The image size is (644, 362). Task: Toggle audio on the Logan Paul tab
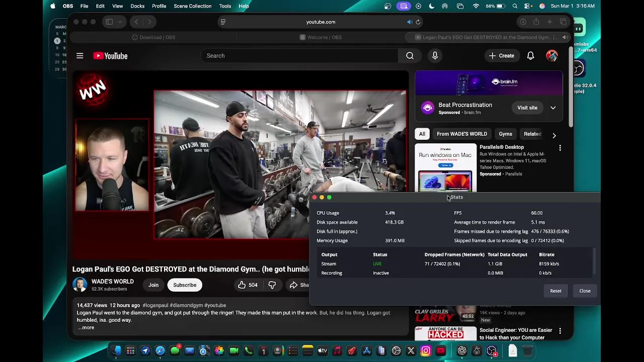pos(565,37)
